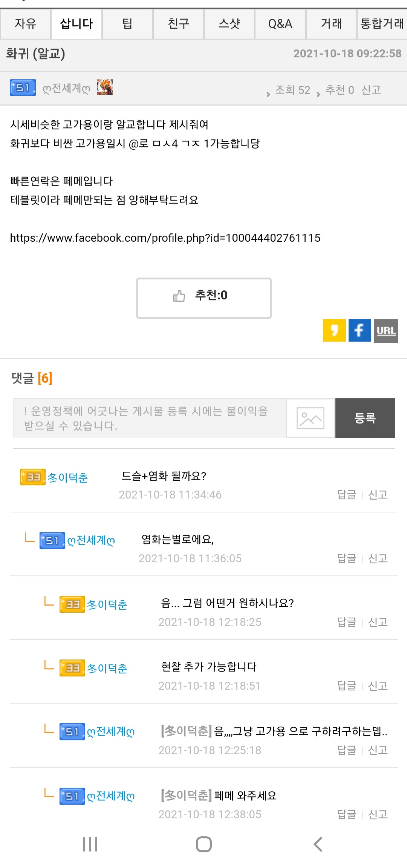Open Android recent apps button
Image resolution: width=407 pixels, height=868 pixels.
pyautogui.click(x=90, y=844)
